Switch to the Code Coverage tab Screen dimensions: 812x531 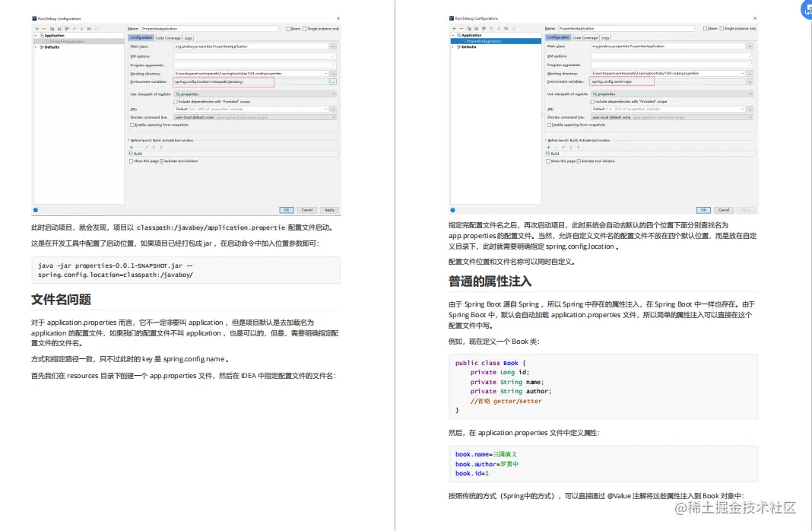pyautogui.click(x=167, y=37)
